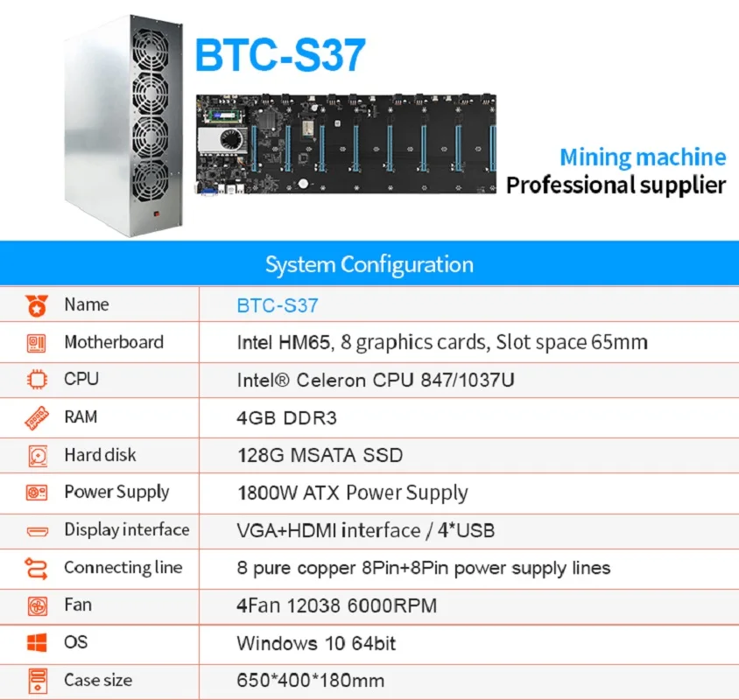
Task: Select 'Windows 10 64bit' value
Action: coord(316,643)
